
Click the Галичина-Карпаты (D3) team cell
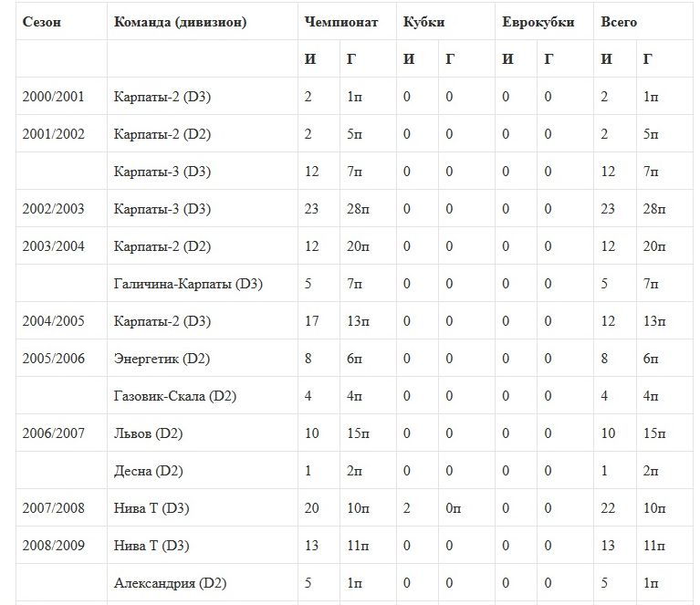188,284
